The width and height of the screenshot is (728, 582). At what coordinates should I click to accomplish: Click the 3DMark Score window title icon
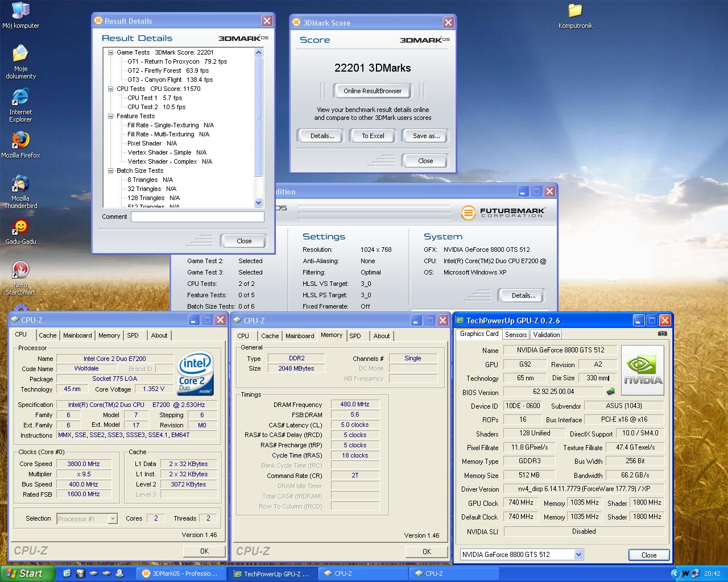click(x=296, y=23)
